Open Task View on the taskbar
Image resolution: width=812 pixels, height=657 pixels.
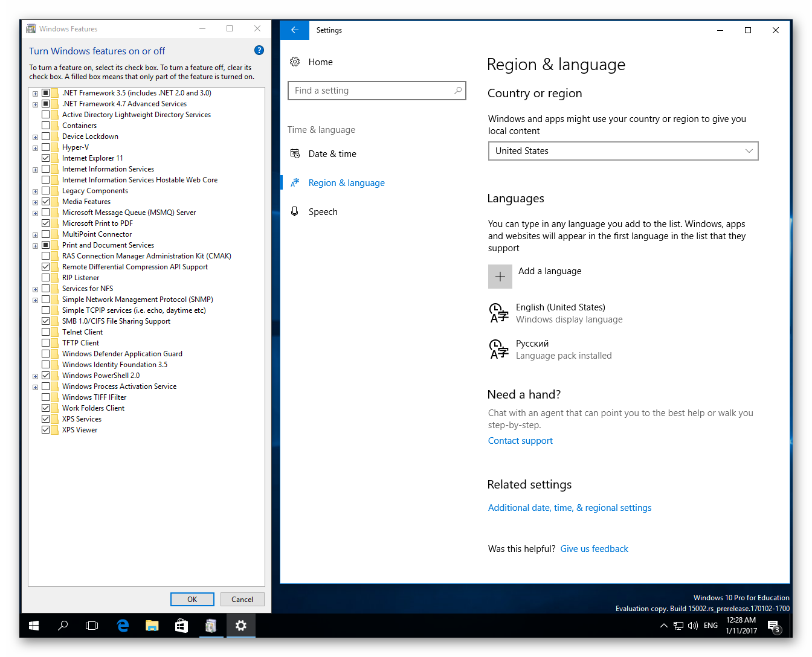pyautogui.click(x=92, y=626)
